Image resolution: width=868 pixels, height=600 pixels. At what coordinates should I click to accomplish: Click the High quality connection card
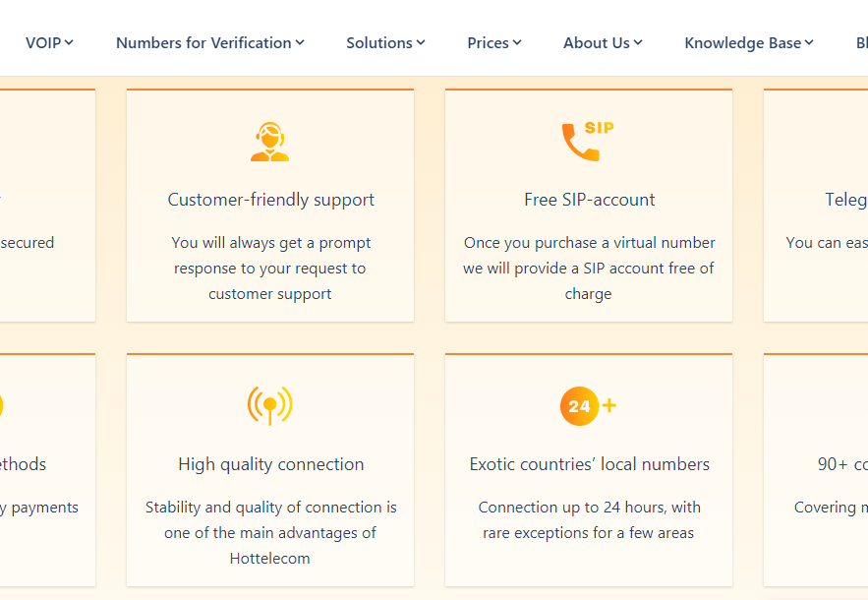(x=270, y=463)
